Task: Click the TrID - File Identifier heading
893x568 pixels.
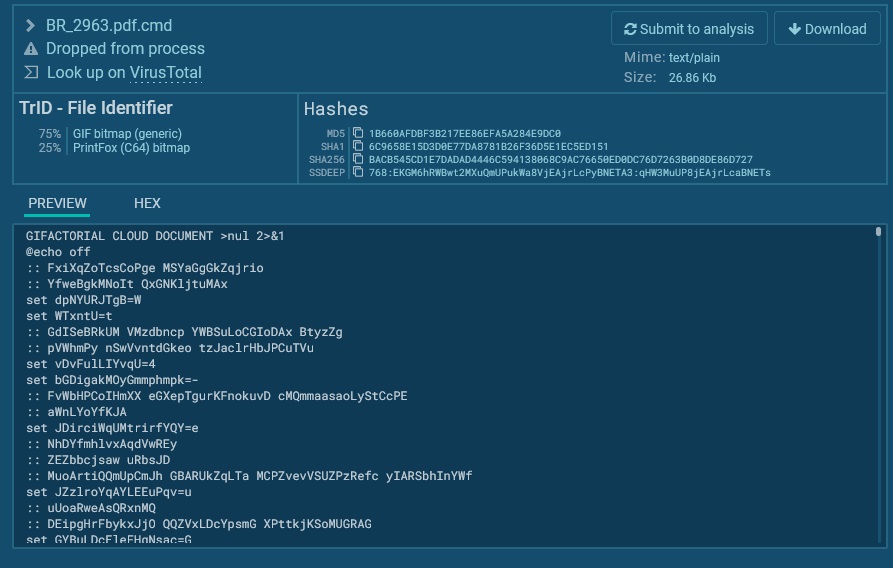Action: [x=96, y=108]
